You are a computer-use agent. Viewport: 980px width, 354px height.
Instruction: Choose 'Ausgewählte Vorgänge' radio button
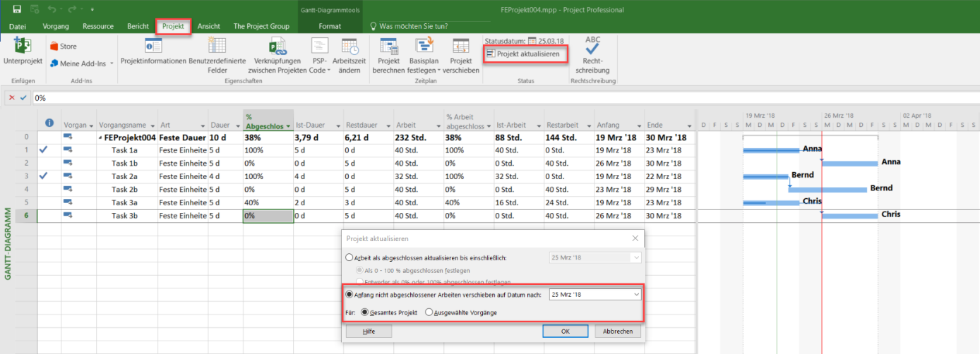tap(429, 312)
